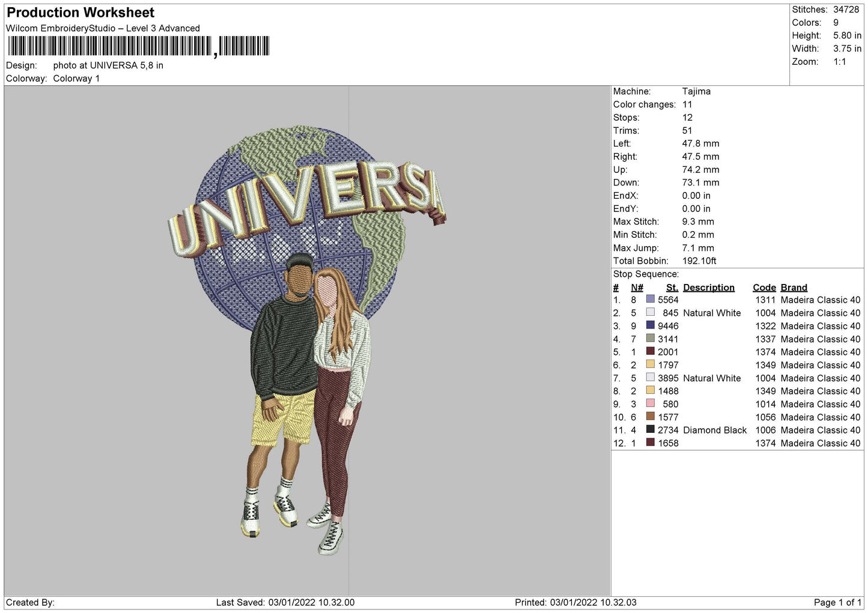Image resolution: width=868 pixels, height=613 pixels.
Task: Click the Up value 74.2 mm
Action: point(700,170)
